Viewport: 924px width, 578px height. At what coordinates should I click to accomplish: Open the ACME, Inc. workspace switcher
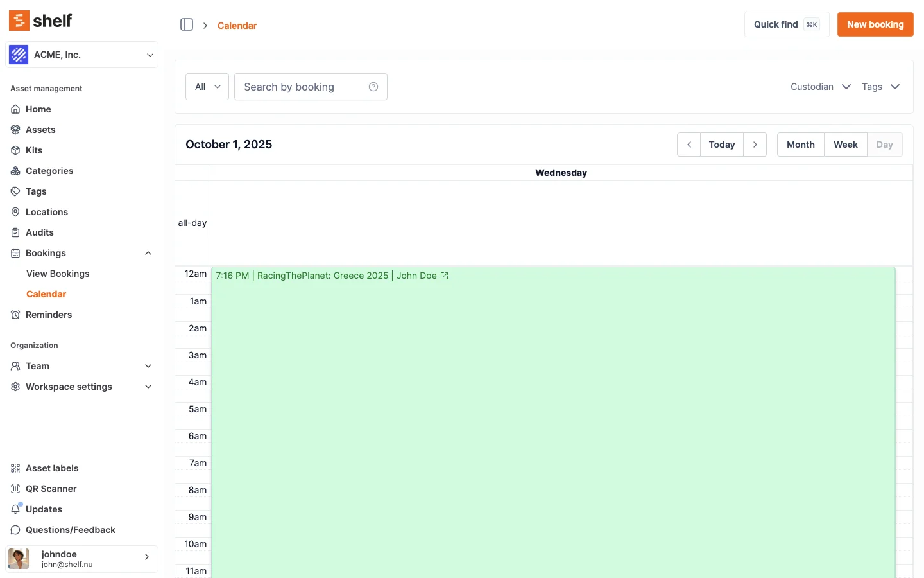pyautogui.click(x=81, y=55)
